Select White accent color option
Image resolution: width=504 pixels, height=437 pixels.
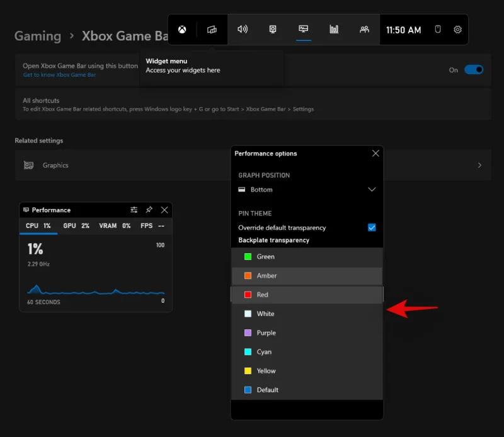(307, 314)
